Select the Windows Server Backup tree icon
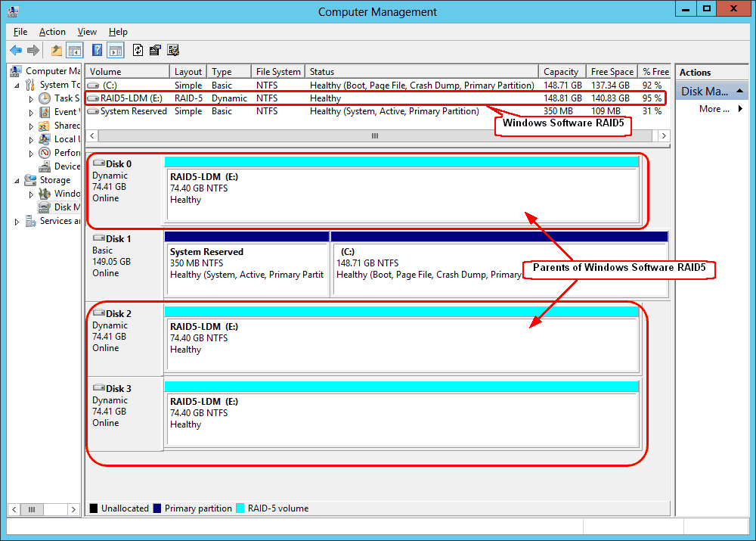Viewport: 756px width, 541px height. [x=45, y=194]
